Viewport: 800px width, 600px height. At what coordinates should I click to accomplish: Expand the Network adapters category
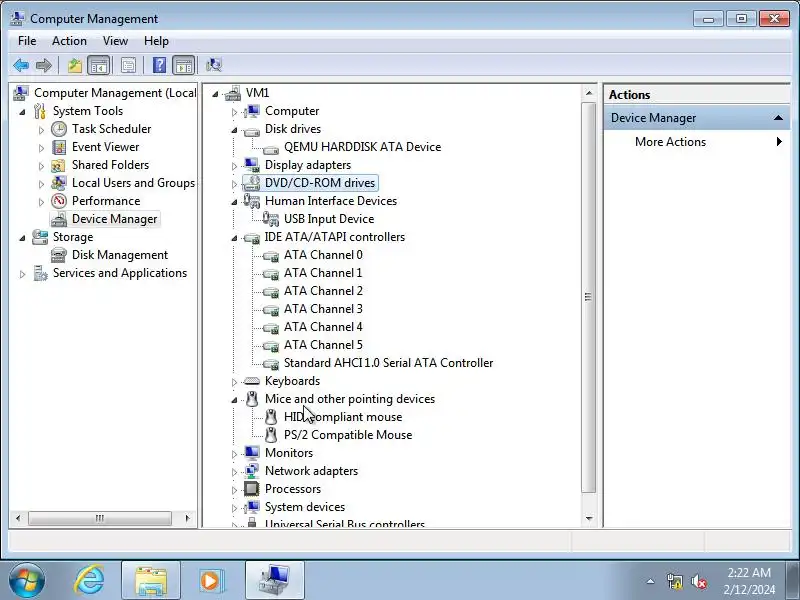[x=234, y=472]
